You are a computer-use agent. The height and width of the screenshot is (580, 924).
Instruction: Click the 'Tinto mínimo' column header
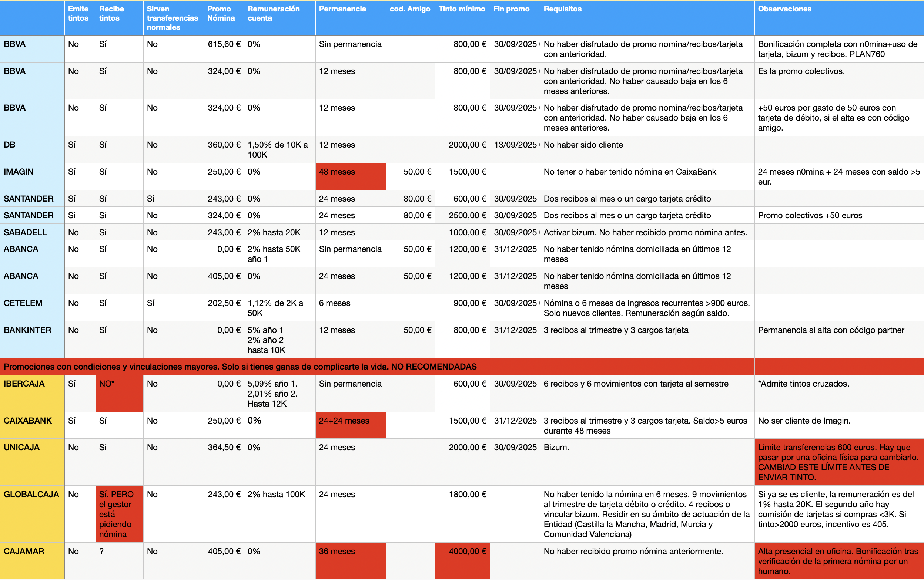(x=462, y=18)
